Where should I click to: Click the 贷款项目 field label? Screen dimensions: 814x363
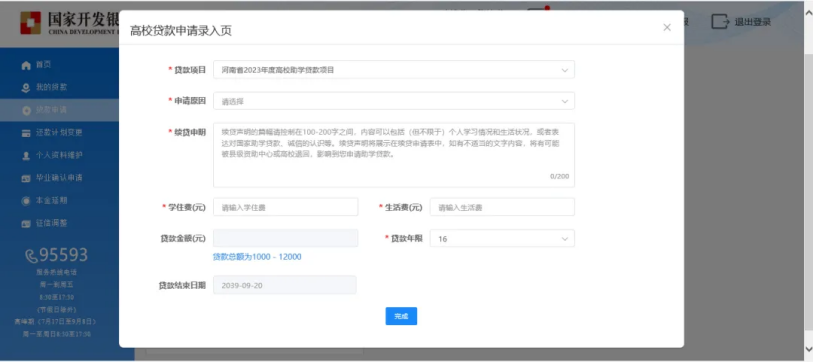[x=189, y=70]
